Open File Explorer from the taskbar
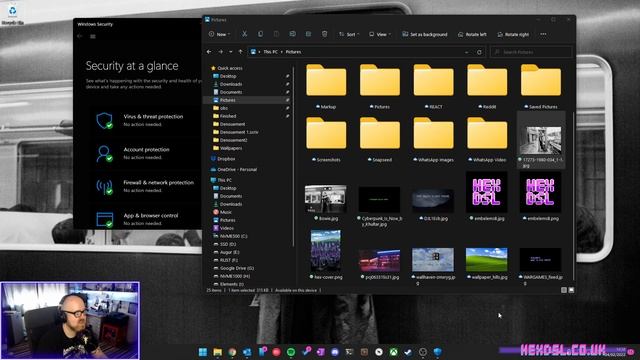 (x=218, y=352)
